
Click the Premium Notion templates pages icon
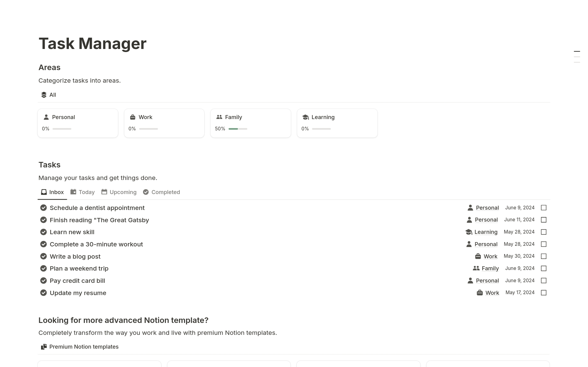pyautogui.click(x=44, y=347)
